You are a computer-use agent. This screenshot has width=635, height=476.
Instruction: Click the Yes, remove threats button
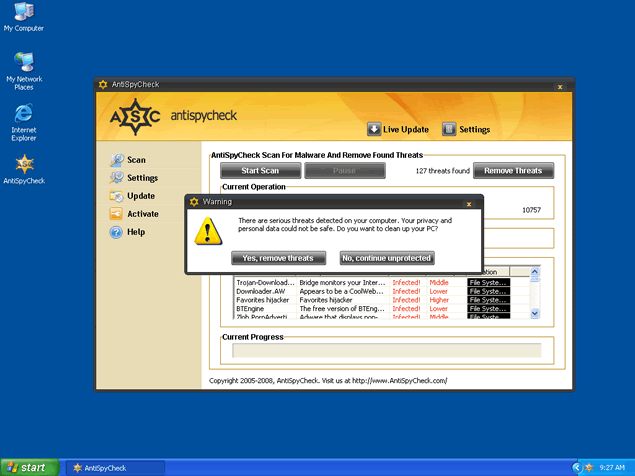pyautogui.click(x=278, y=258)
